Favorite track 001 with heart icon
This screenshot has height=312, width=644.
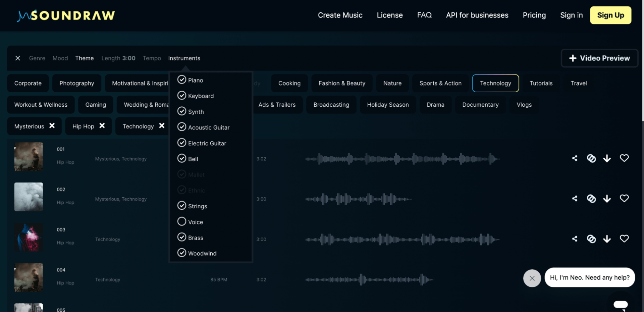(624, 158)
